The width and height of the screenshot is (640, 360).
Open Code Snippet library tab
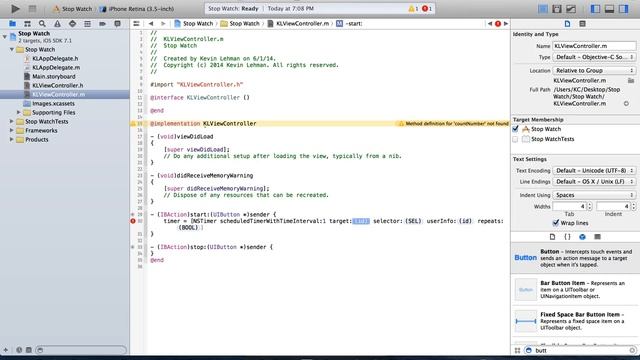coord(567,237)
